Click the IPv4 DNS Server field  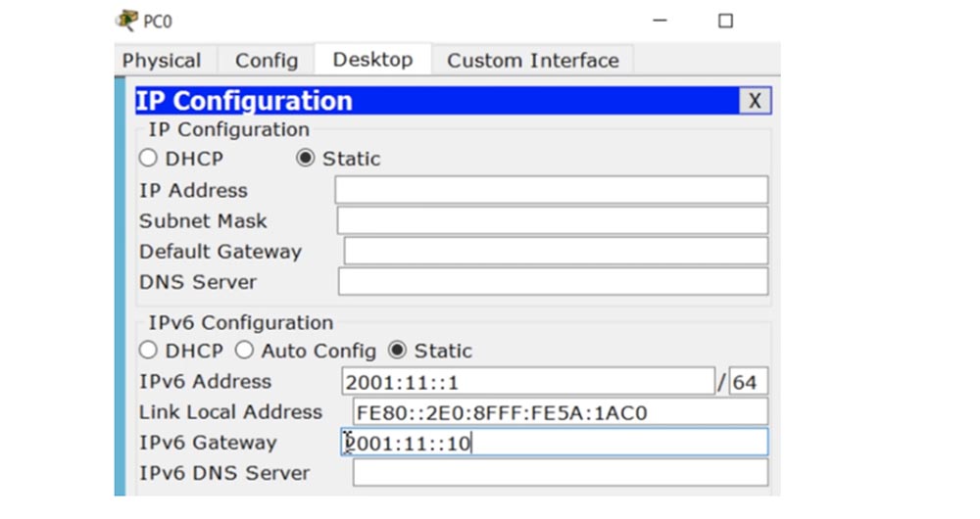pos(553,282)
